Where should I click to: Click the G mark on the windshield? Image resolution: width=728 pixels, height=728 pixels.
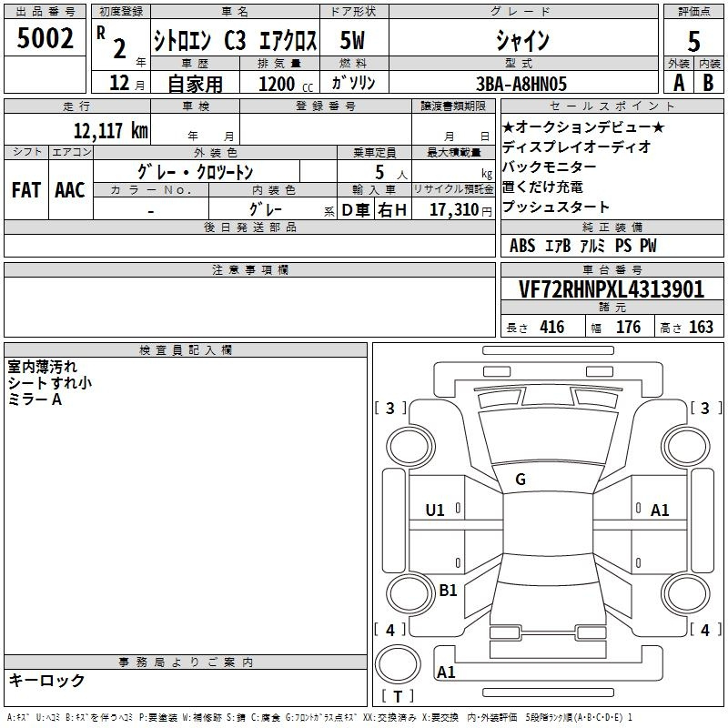[x=521, y=480]
